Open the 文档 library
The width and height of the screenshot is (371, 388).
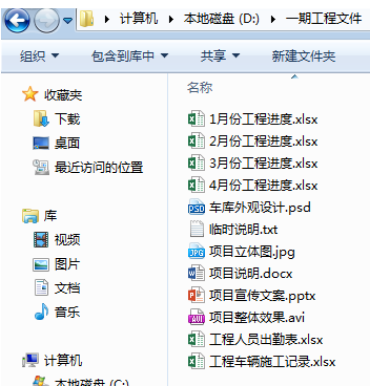click(67, 288)
